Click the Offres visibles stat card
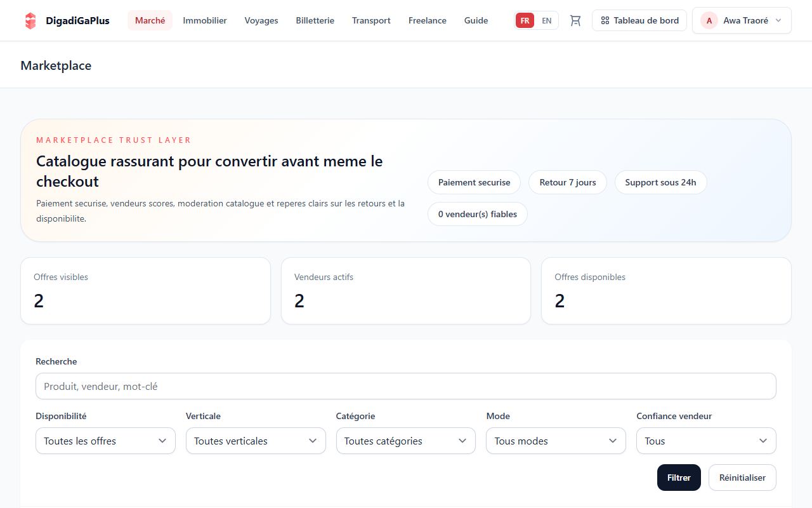Image resolution: width=812 pixels, height=508 pixels. pyautogui.click(x=145, y=291)
